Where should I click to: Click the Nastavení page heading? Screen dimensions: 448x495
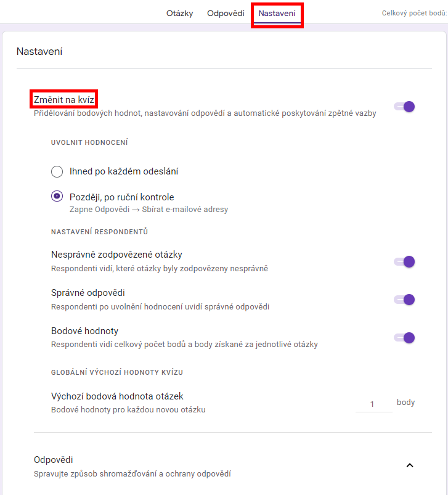point(39,51)
